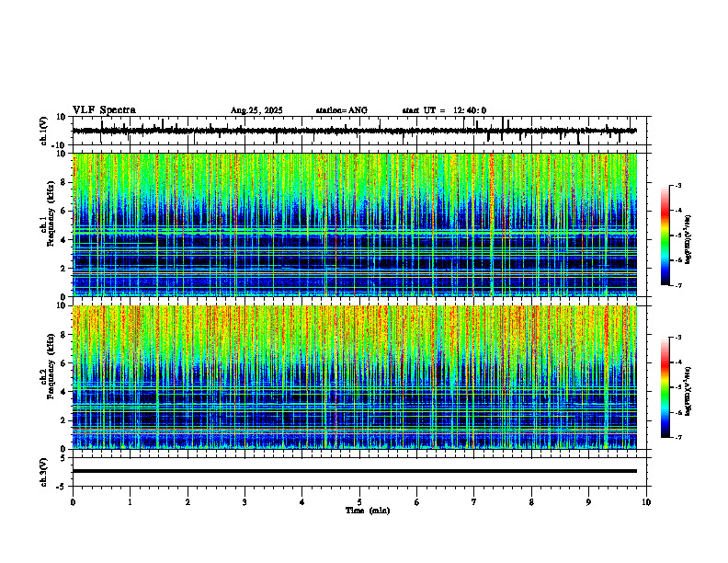Click the "ch.1(V)" waveform axis label
Screen dimensions: 728x563
tap(44, 131)
